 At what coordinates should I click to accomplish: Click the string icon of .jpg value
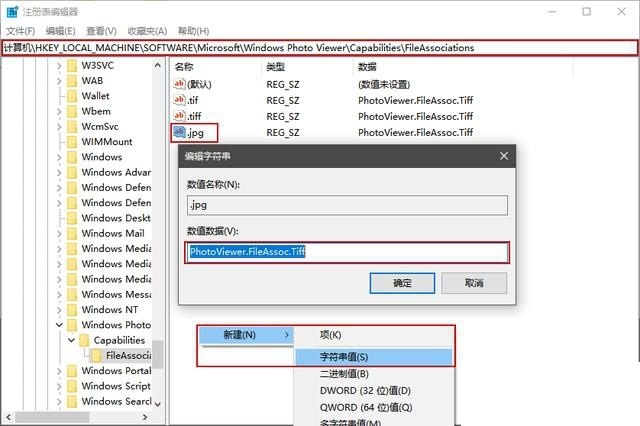click(179, 132)
